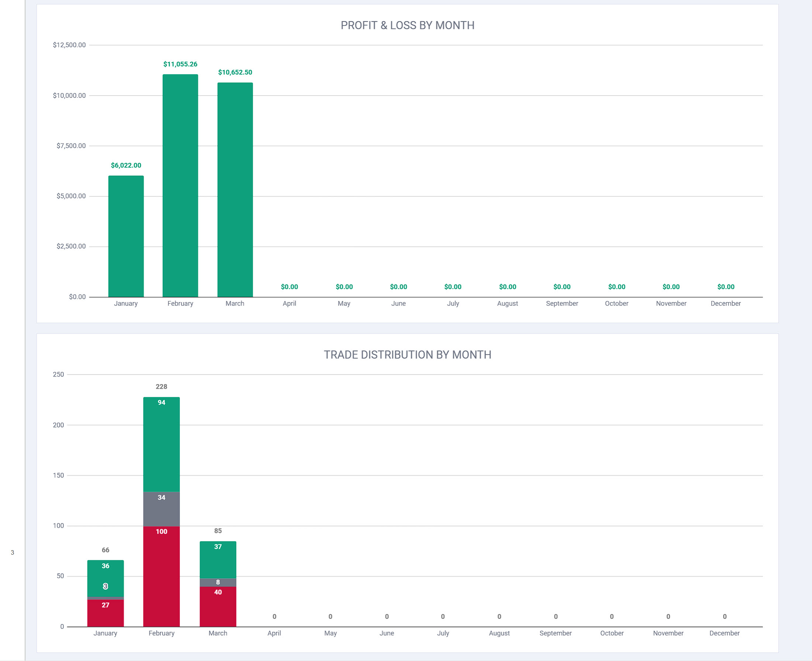Click gray 8 segment in March trades bar
The height and width of the screenshot is (661, 812).
coord(218,583)
